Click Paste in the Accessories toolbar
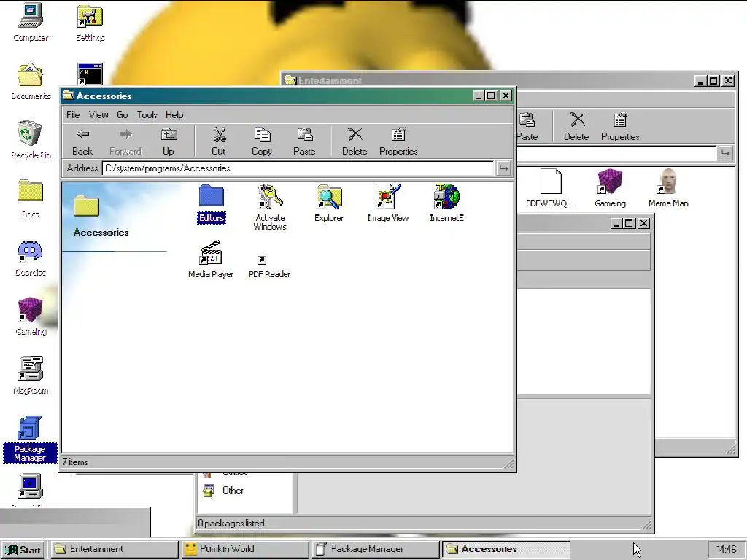747x560 pixels. [304, 141]
